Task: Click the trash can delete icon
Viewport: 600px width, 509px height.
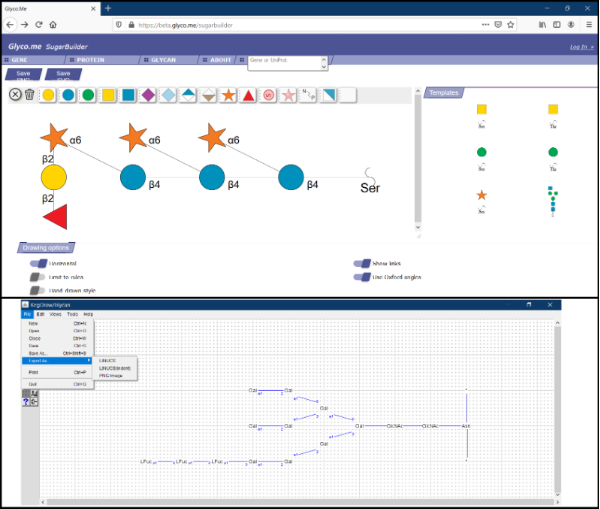Action: [x=30, y=95]
